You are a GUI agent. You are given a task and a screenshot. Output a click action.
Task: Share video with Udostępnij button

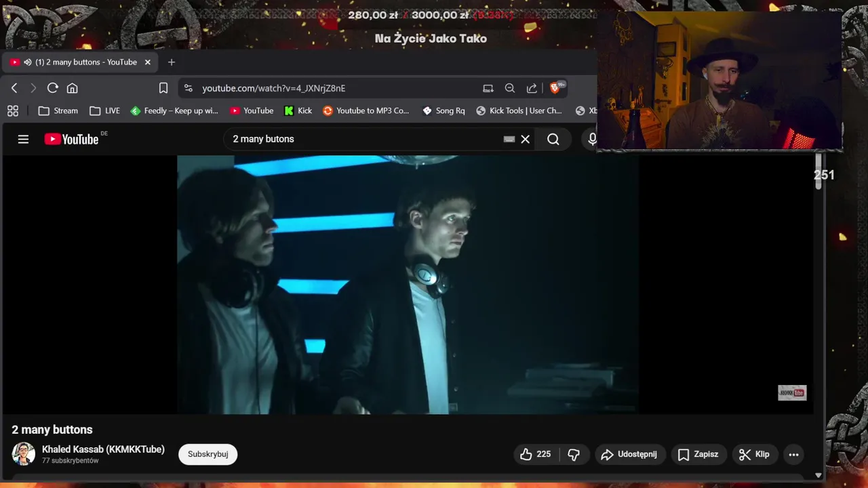[630, 454]
